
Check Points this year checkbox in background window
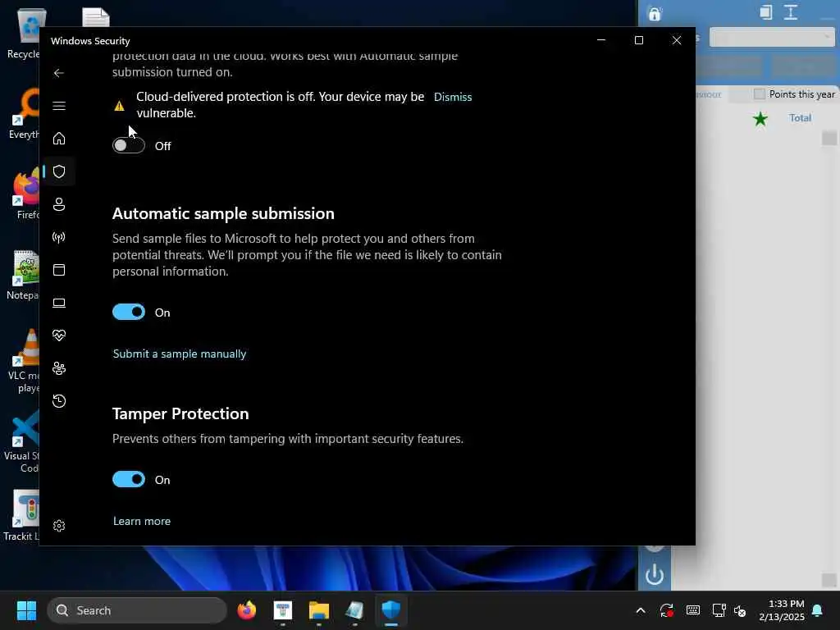759,94
